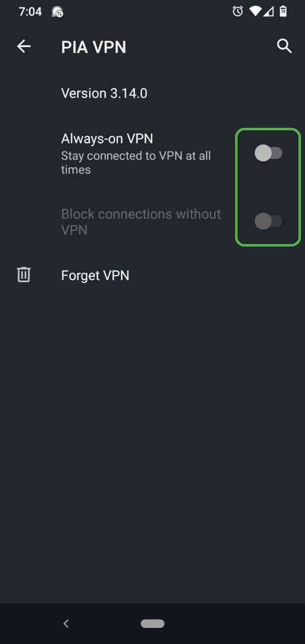Tap the back arrow in the header

click(24, 47)
